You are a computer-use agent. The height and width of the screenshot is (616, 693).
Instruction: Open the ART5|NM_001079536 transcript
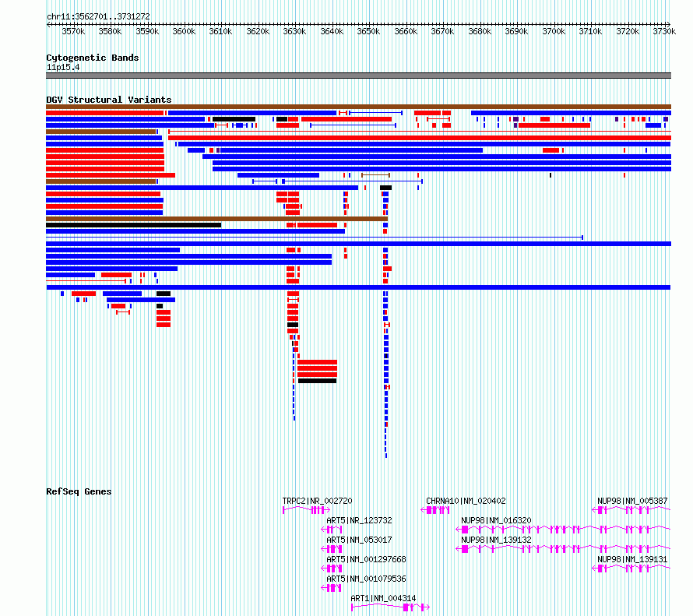tap(366, 579)
